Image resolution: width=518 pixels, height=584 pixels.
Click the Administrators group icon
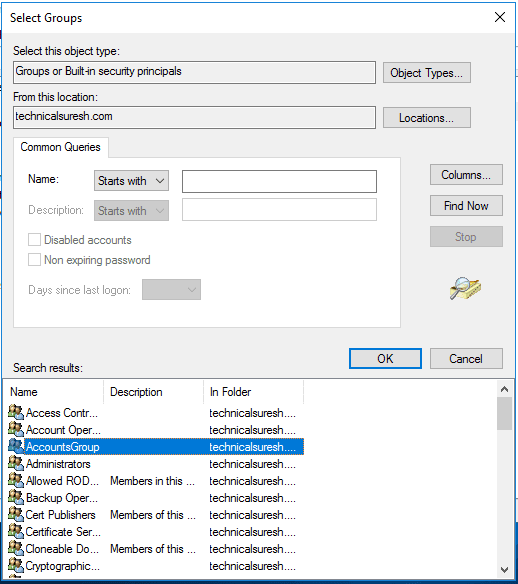(x=16, y=463)
